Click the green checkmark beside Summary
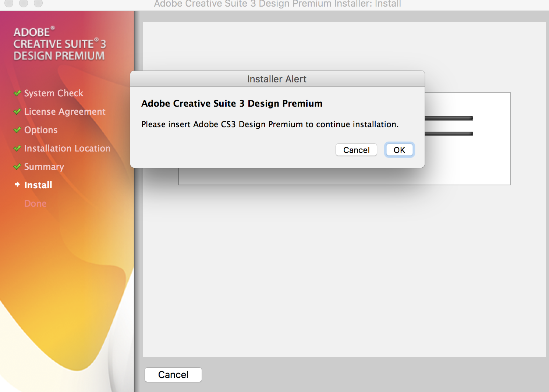The image size is (549, 392). click(17, 167)
